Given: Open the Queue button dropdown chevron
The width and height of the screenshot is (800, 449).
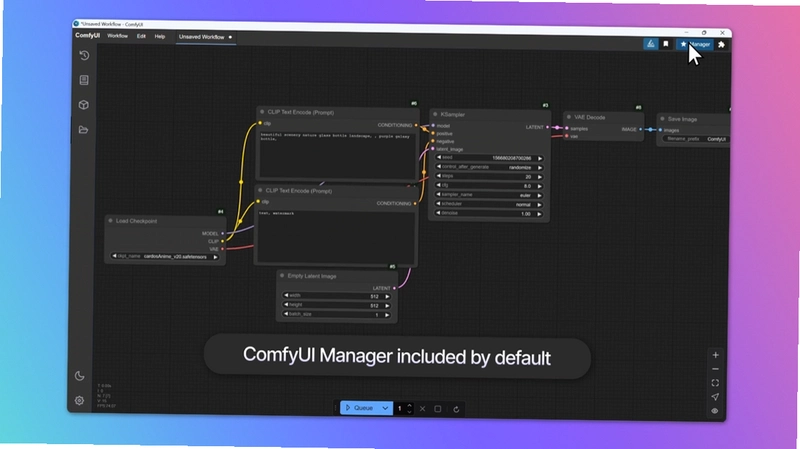Looking at the screenshot, I should (385, 408).
